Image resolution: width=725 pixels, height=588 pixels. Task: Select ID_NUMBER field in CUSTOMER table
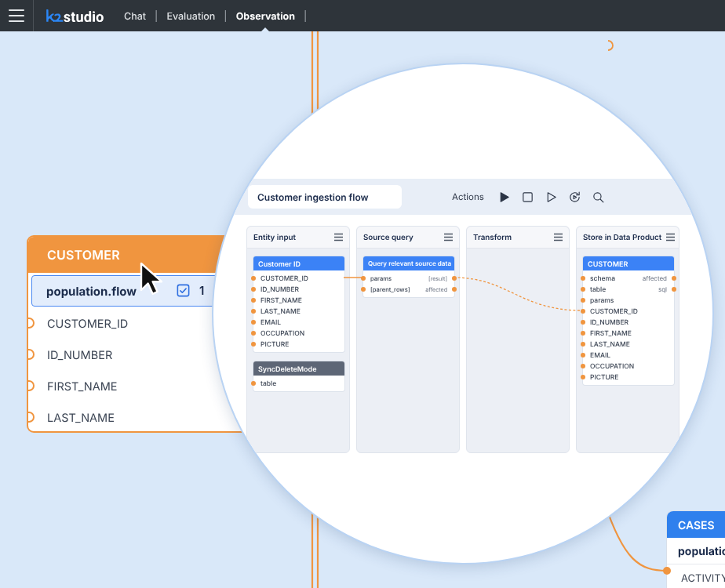(x=79, y=354)
